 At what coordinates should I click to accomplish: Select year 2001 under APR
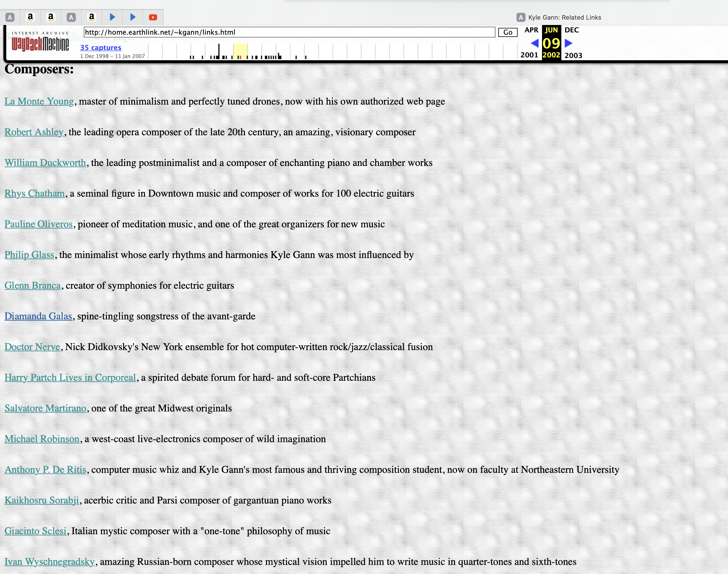[x=529, y=55]
